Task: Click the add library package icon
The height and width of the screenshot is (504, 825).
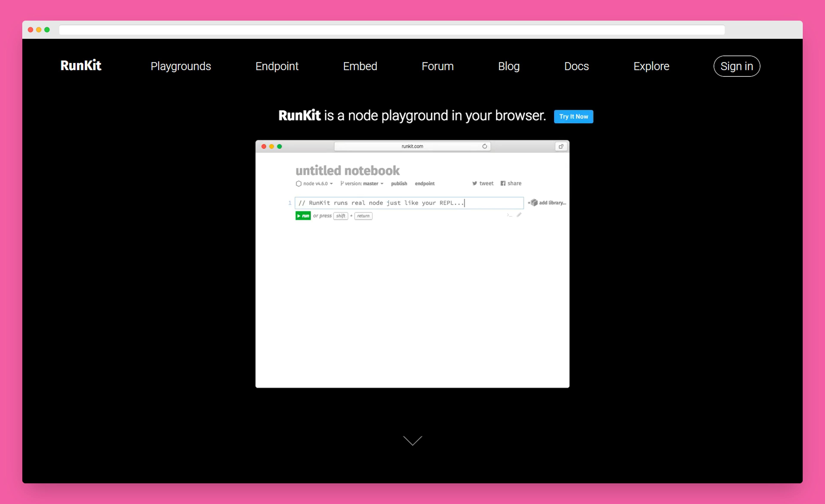Action: click(x=534, y=203)
